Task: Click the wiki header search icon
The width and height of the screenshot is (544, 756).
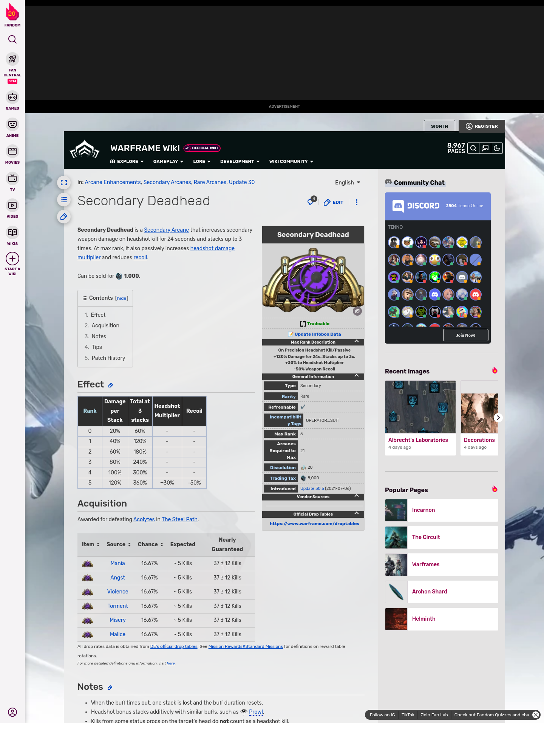Action: coord(473,149)
